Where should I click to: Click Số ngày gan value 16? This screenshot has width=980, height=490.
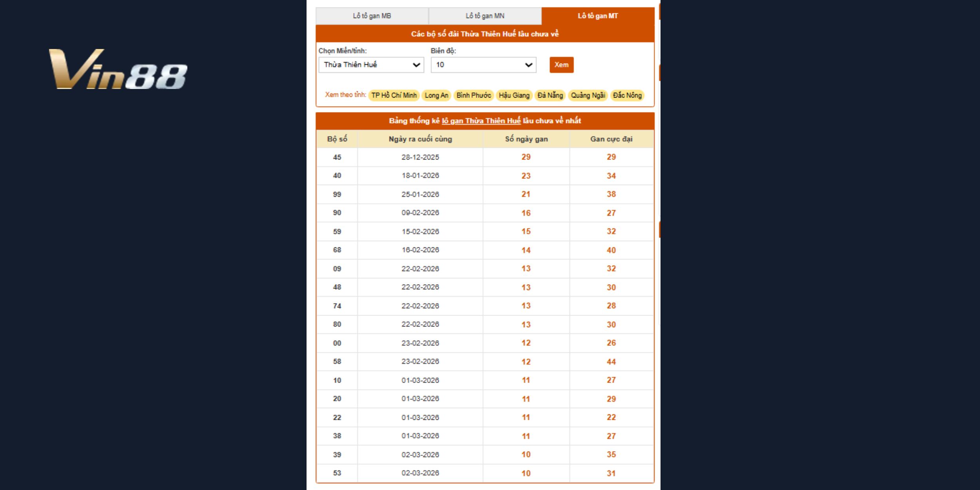tap(526, 213)
